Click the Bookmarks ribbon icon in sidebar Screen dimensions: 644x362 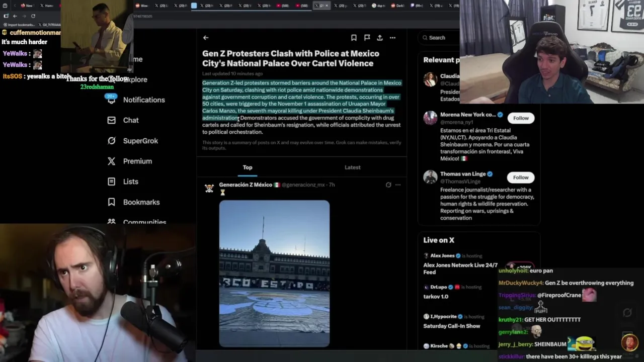pos(111,202)
